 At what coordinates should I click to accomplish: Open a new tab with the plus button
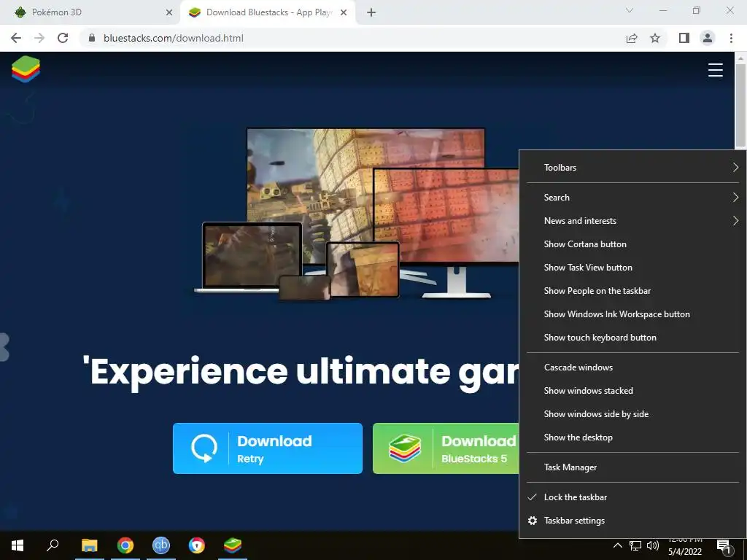tap(371, 12)
